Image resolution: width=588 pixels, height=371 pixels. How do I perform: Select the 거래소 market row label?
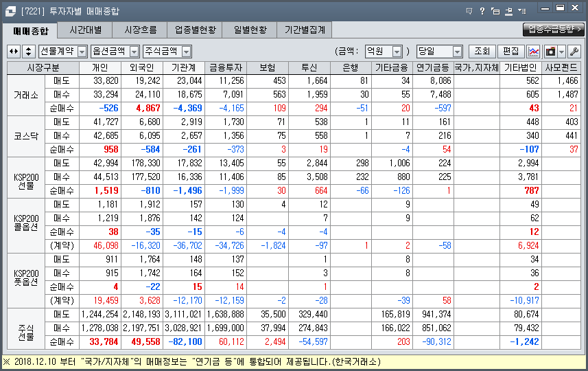pyautogui.click(x=26, y=95)
